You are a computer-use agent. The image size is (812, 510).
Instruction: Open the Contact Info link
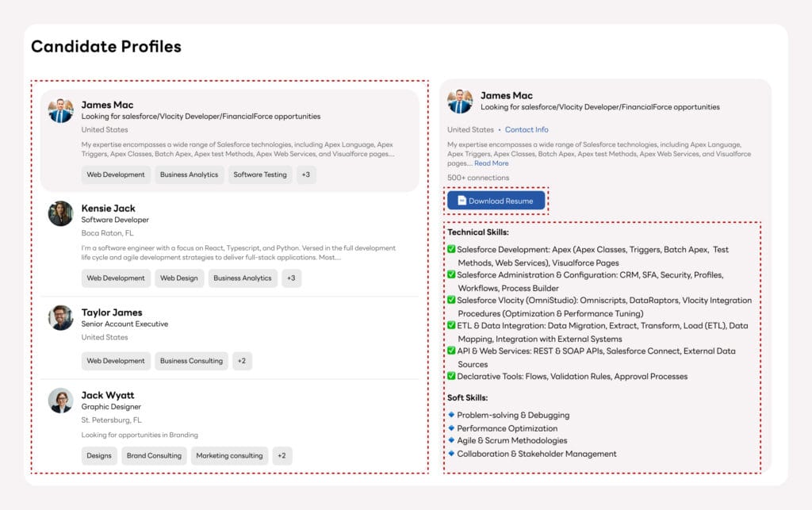(x=527, y=129)
